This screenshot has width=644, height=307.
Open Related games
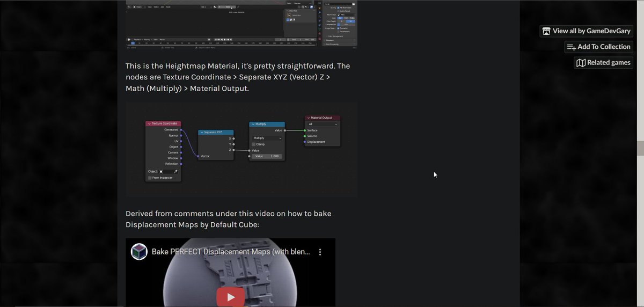604,63
